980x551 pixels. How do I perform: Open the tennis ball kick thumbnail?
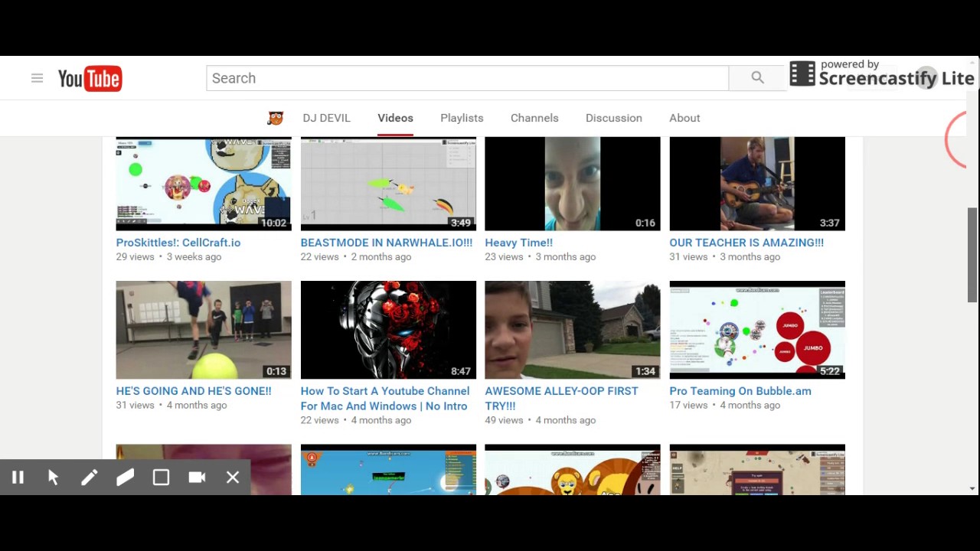pos(204,330)
